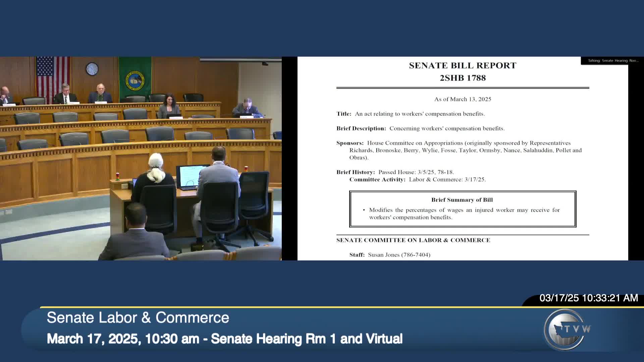Click the 'Senate Committee on Labor & Commerce' heading
Image resolution: width=644 pixels, height=362 pixels.
pos(413,240)
